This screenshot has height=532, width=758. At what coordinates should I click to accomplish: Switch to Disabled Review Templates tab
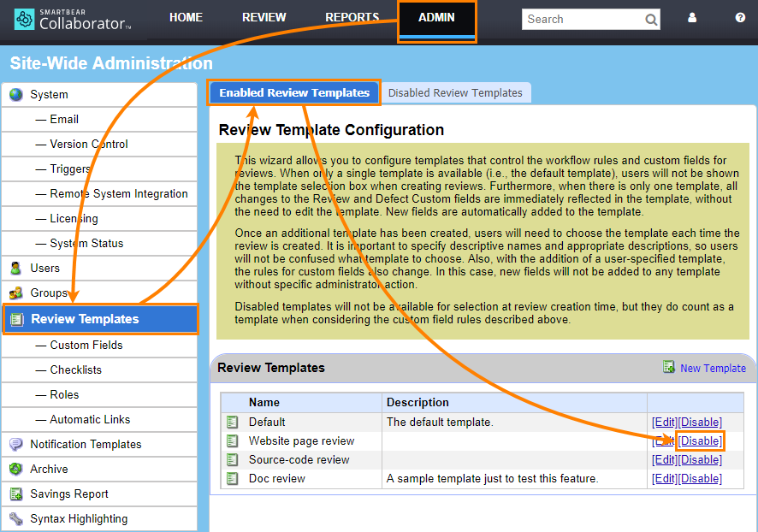456,92
